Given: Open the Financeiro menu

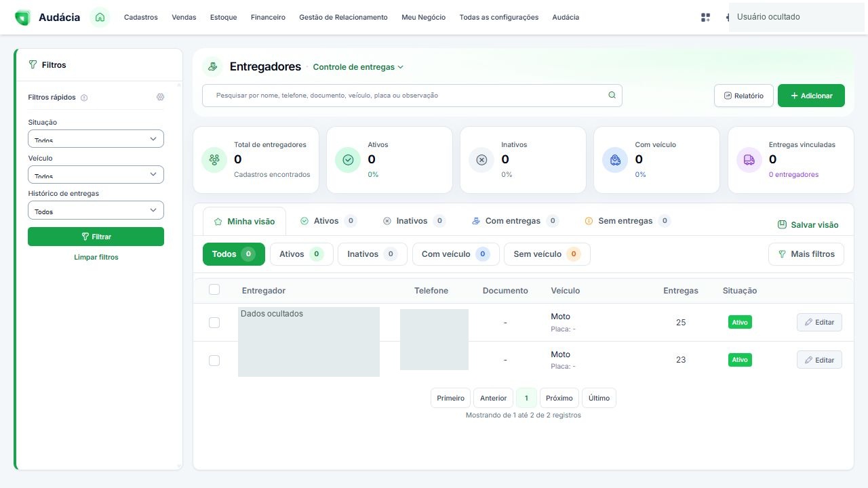Looking at the screenshot, I should [268, 18].
